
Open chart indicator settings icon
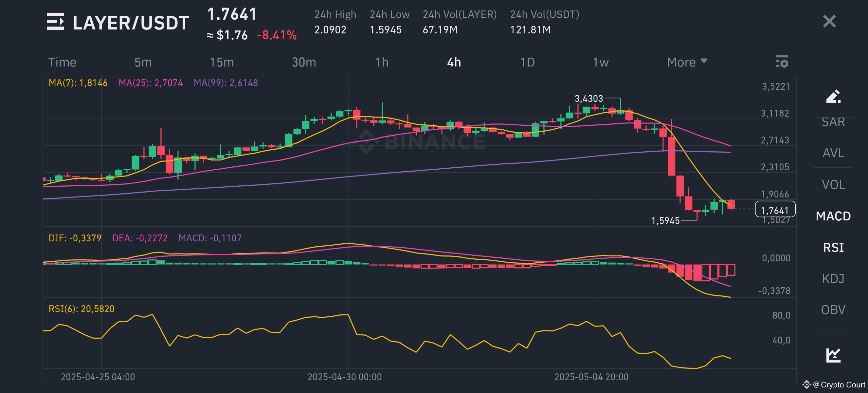click(x=782, y=62)
